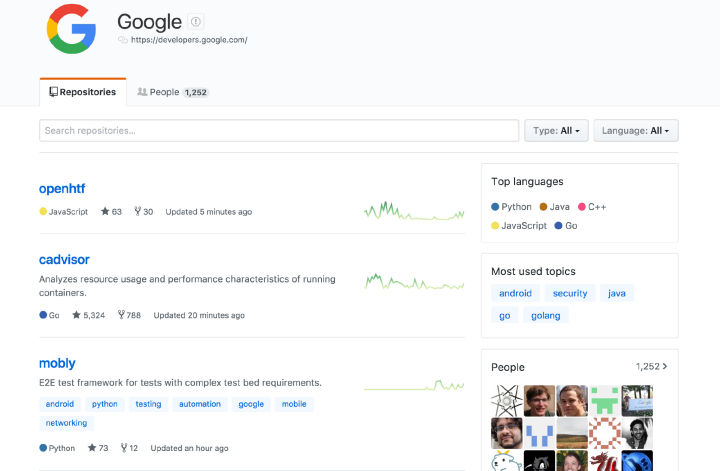The width and height of the screenshot is (720, 471).
Task: Select the Repositories tab
Action: [x=83, y=92]
